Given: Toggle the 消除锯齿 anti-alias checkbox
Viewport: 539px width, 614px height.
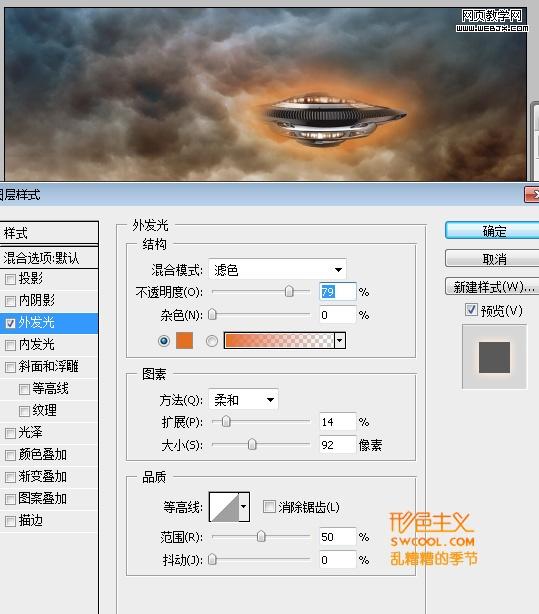Looking at the screenshot, I should click(x=269, y=506).
